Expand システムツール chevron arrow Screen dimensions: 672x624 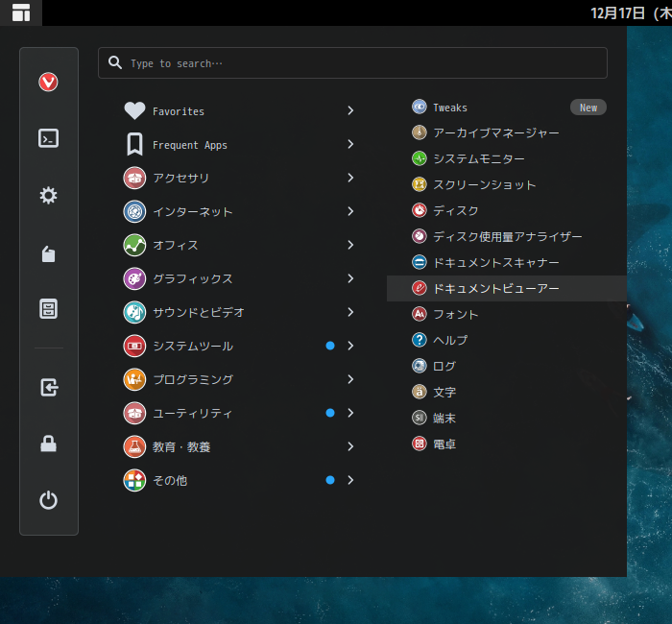coord(350,346)
